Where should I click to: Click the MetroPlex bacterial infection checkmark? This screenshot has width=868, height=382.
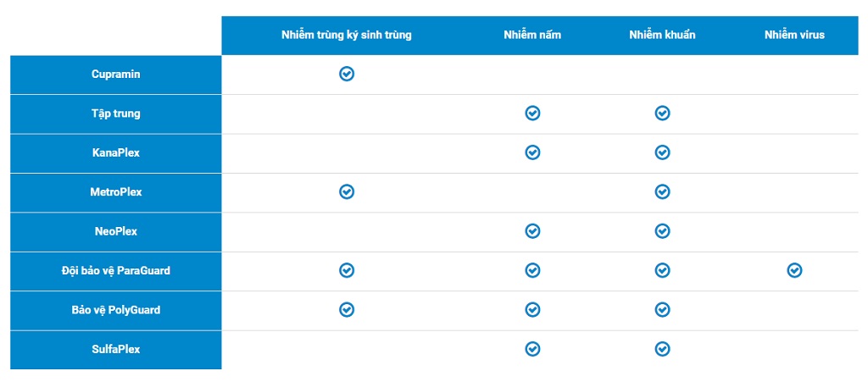click(662, 192)
